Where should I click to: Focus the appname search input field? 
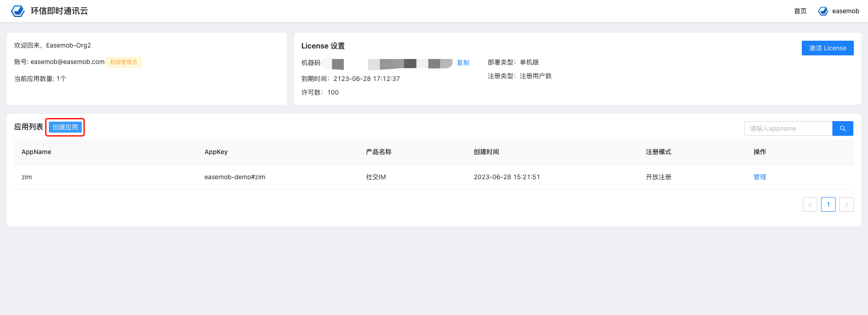pos(788,128)
